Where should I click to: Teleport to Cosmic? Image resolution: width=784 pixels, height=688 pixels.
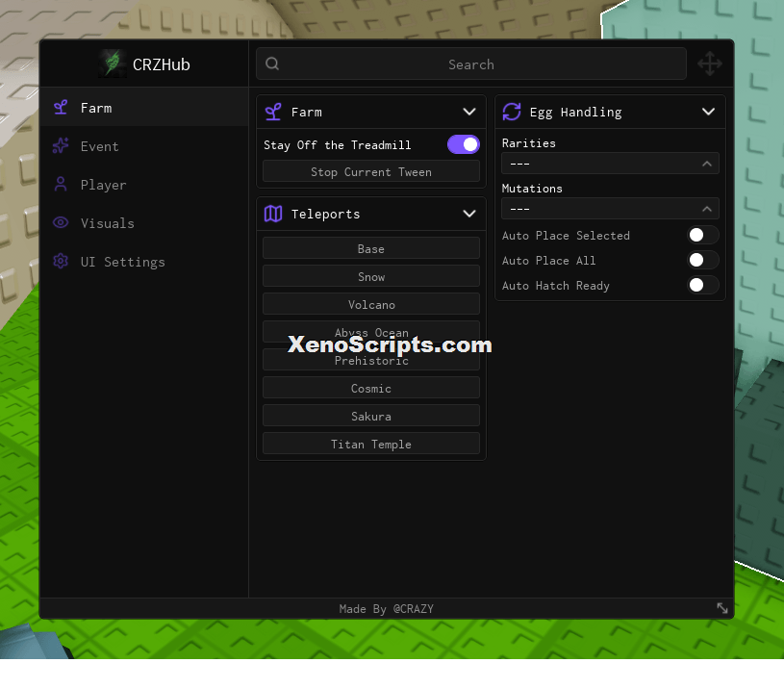[x=371, y=388]
